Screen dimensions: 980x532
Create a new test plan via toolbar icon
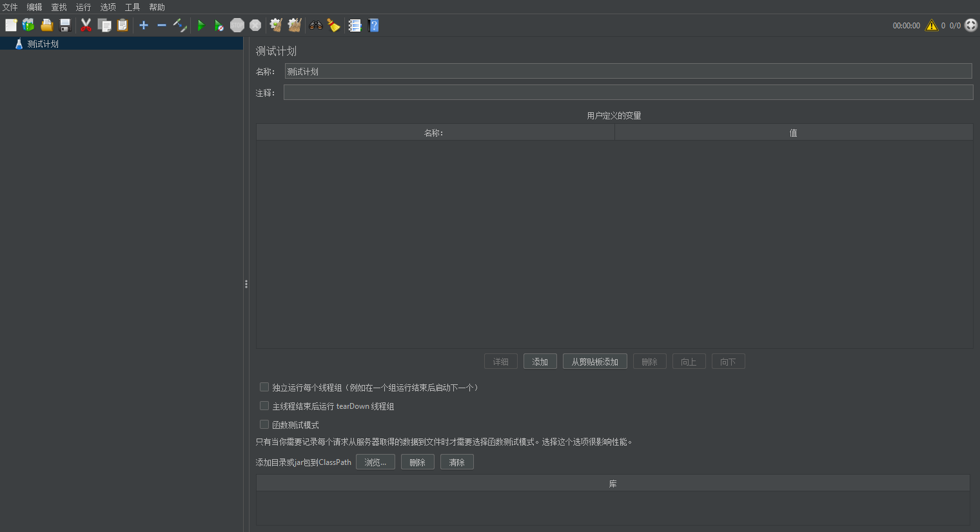pyautogui.click(x=11, y=25)
